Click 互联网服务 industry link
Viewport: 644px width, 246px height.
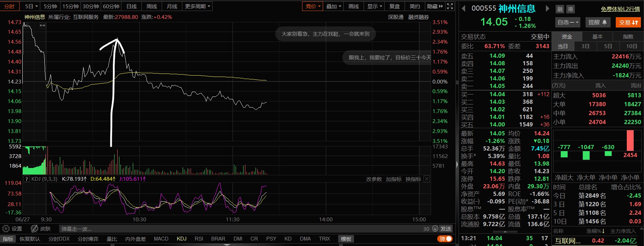(x=86, y=17)
